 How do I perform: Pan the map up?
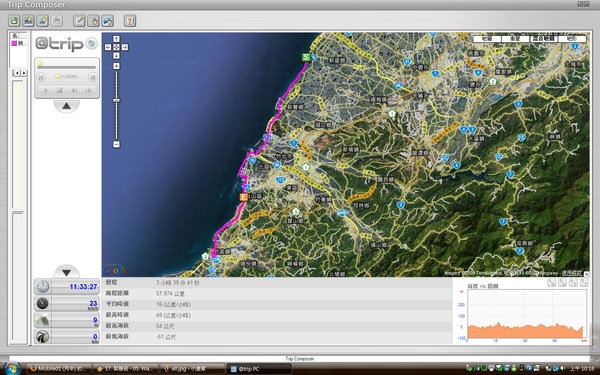pos(116,39)
